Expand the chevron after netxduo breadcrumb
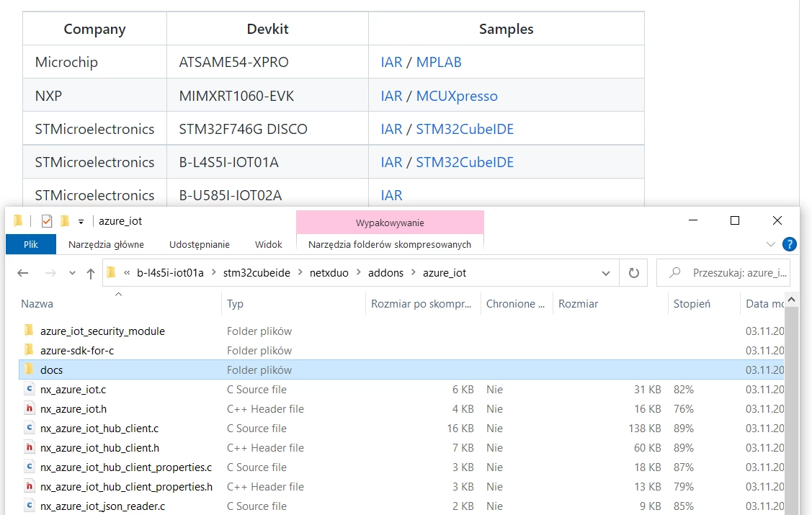This screenshot has height=515, width=812. click(358, 272)
